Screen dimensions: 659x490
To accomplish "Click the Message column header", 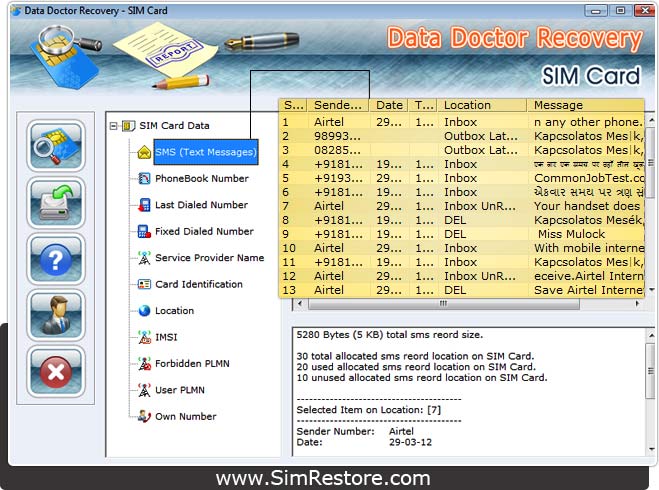I will (x=585, y=105).
